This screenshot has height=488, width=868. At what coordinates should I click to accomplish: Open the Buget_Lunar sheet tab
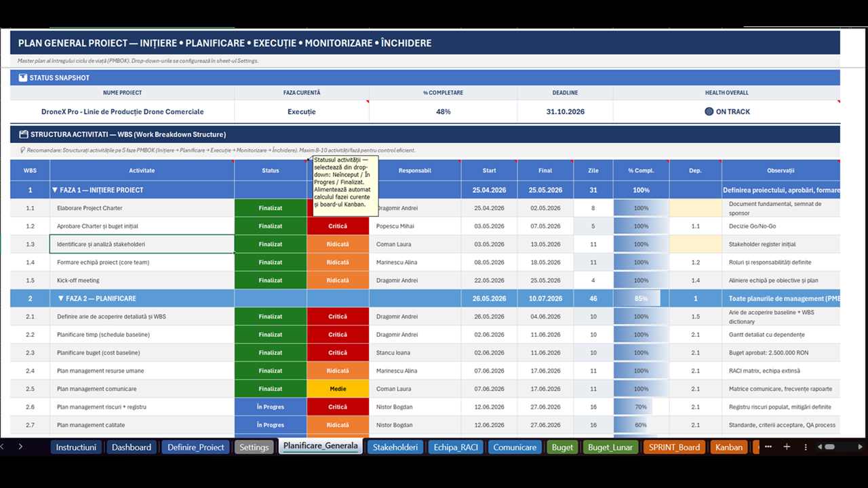(610, 447)
